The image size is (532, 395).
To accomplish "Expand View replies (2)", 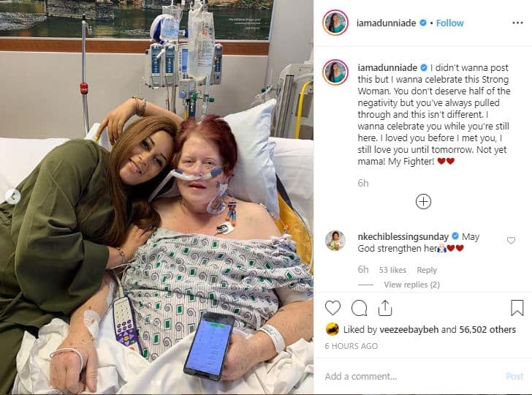I will point(411,285).
